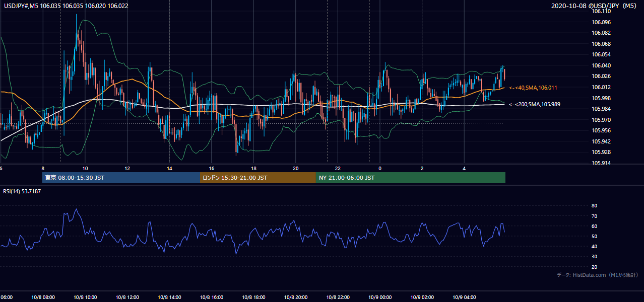644x302 pixels.
Task: Click price axis label 106.026
Action: pos(602,76)
